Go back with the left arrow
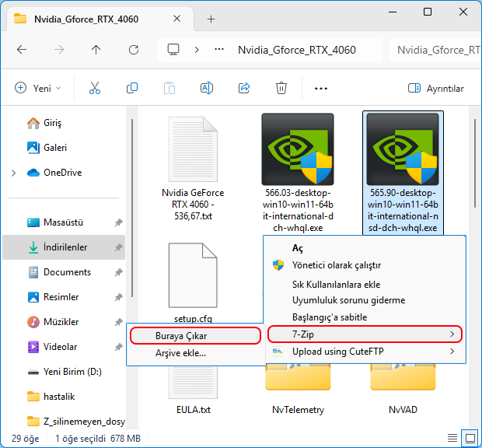Viewport: 482px width, 448px height. (x=22, y=50)
